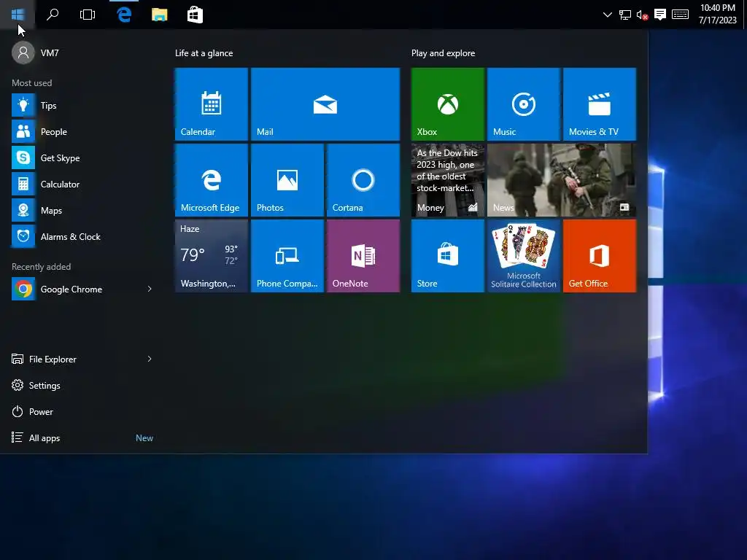Open Action Center notifications icon
747x560 pixels.
tap(659, 15)
